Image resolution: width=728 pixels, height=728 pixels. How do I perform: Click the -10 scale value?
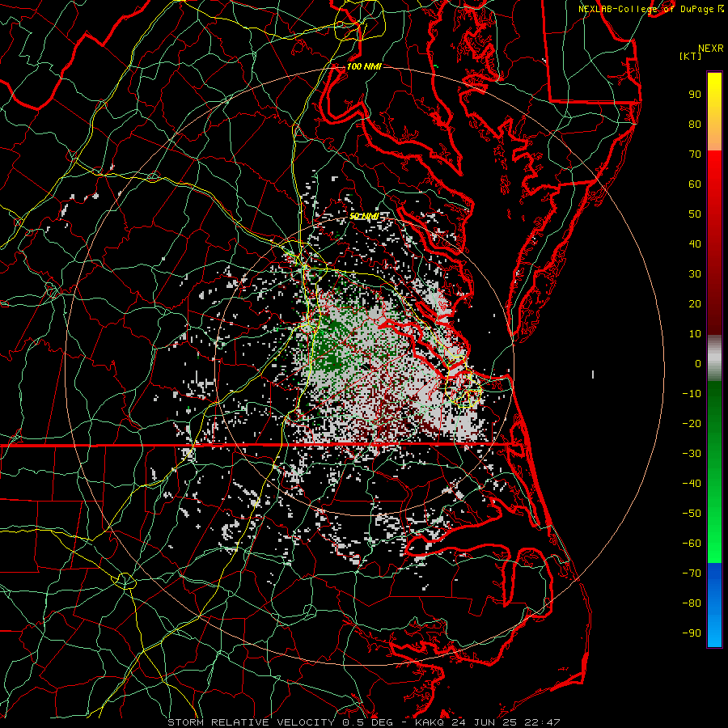(x=692, y=394)
